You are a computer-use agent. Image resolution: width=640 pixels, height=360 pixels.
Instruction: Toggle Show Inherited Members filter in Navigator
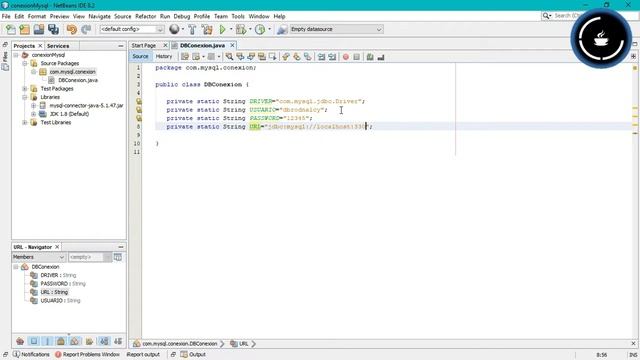coord(20,341)
